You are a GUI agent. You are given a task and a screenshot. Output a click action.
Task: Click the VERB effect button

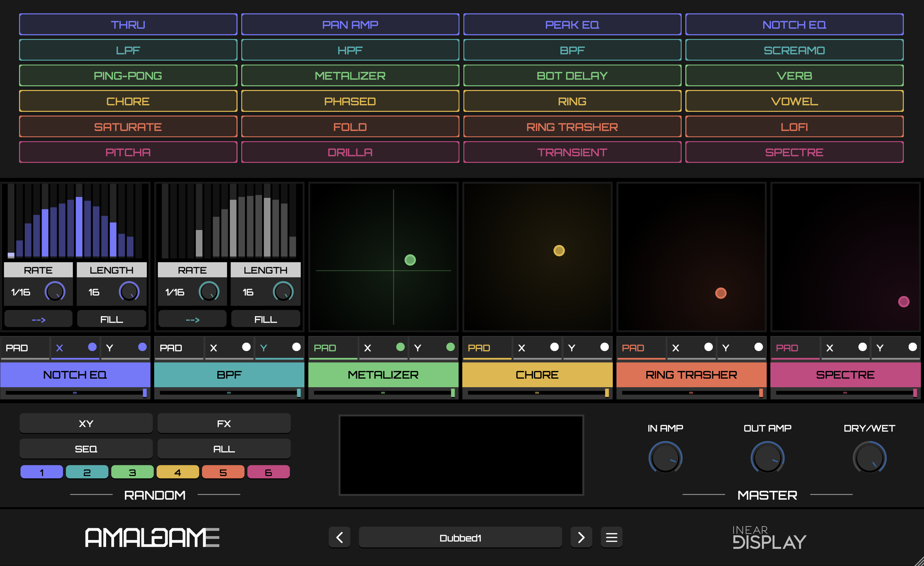tap(794, 75)
